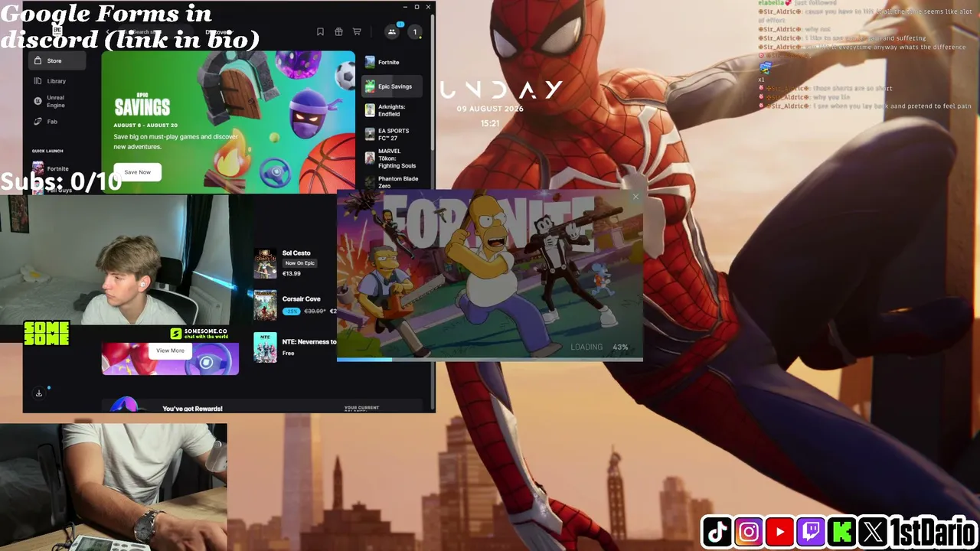Click the View More button
The width and height of the screenshot is (980, 551).
170,350
